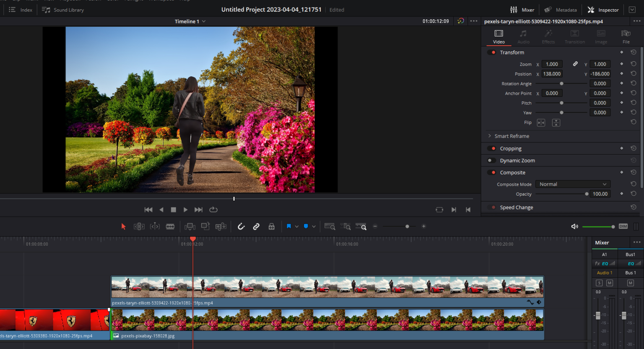Disable the Cropping section toggle
Viewport: 644px width, 349px height.
pyautogui.click(x=491, y=148)
